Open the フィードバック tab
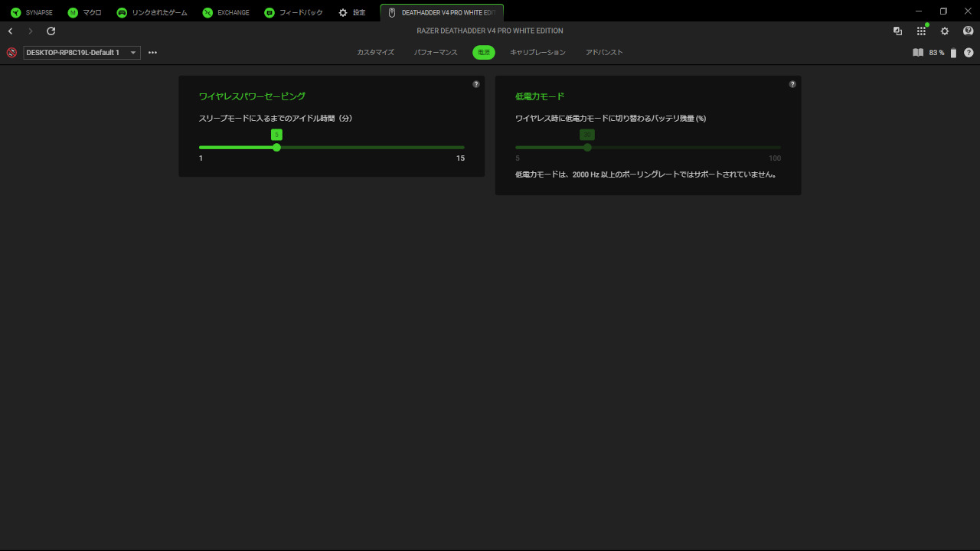Image resolution: width=980 pixels, height=551 pixels. click(x=294, y=12)
